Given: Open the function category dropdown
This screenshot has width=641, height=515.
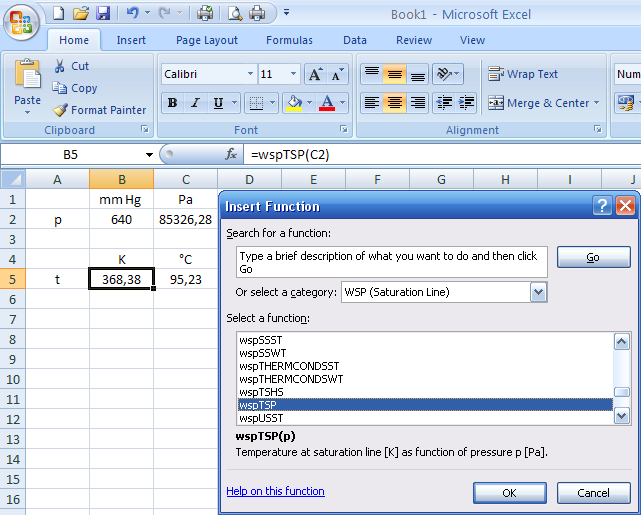Looking at the screenshot, I should [538, 292].
